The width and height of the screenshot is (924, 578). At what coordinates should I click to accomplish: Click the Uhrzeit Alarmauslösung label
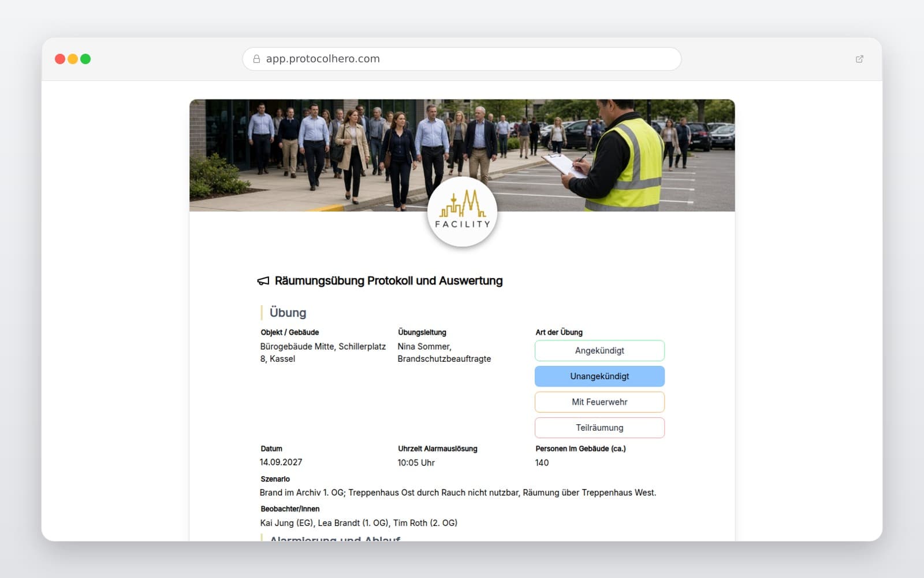(x=438, y=449)
